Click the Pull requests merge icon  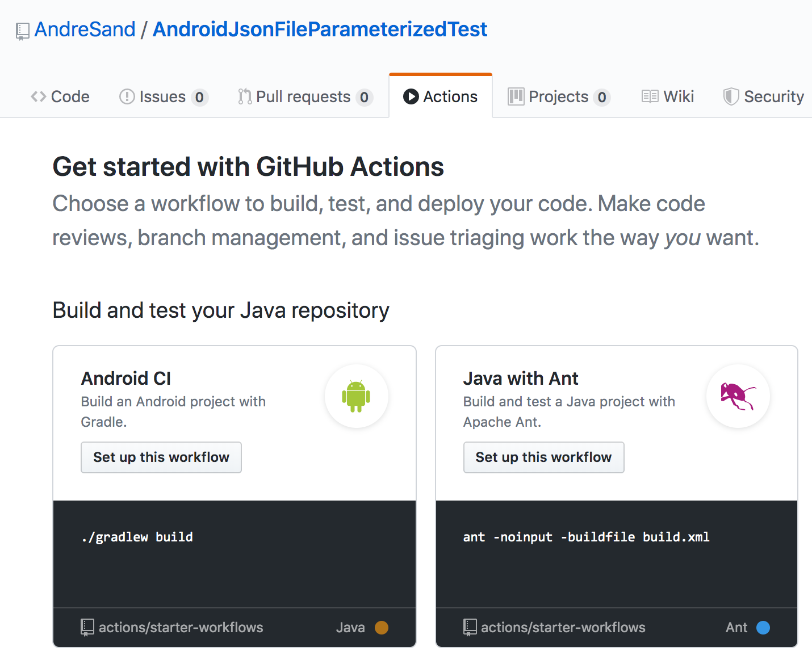tap(245, 96)
